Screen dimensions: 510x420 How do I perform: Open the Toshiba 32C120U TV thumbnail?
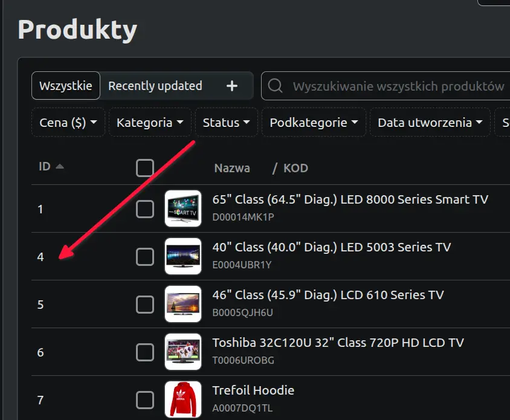[x=183, y=352]
